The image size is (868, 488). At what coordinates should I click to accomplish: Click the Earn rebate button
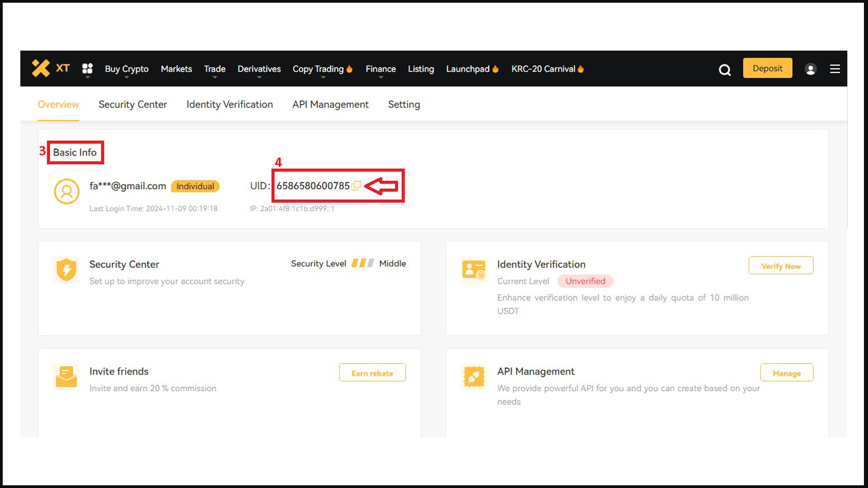click(372, 373)
